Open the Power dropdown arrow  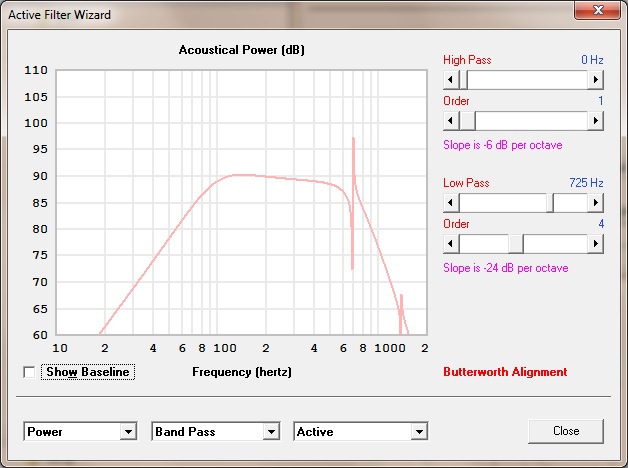(x=128, y=432)
